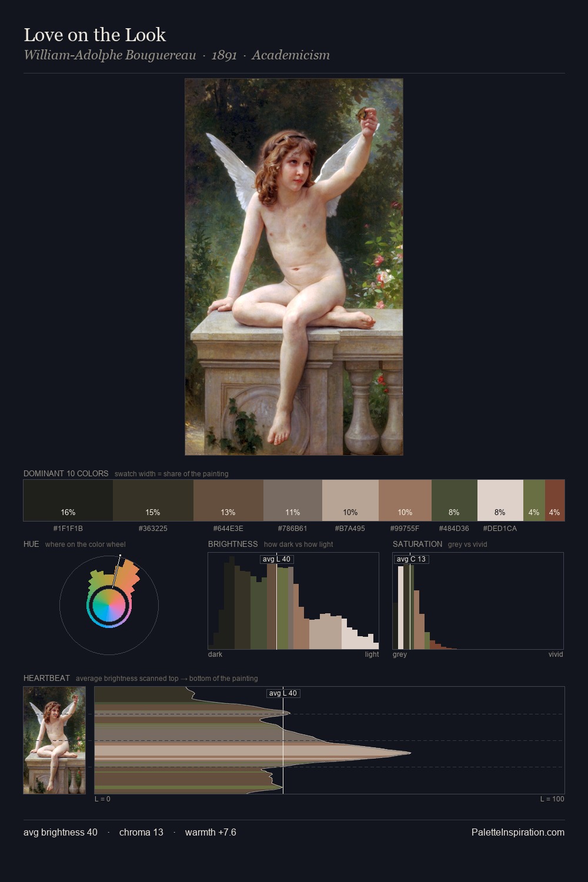
Task: Select the darkest swatch labeled 16%
Action: point(68,500)
